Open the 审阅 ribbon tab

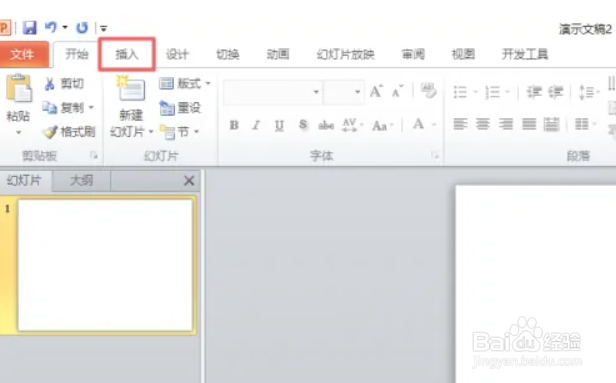point(413,54)
